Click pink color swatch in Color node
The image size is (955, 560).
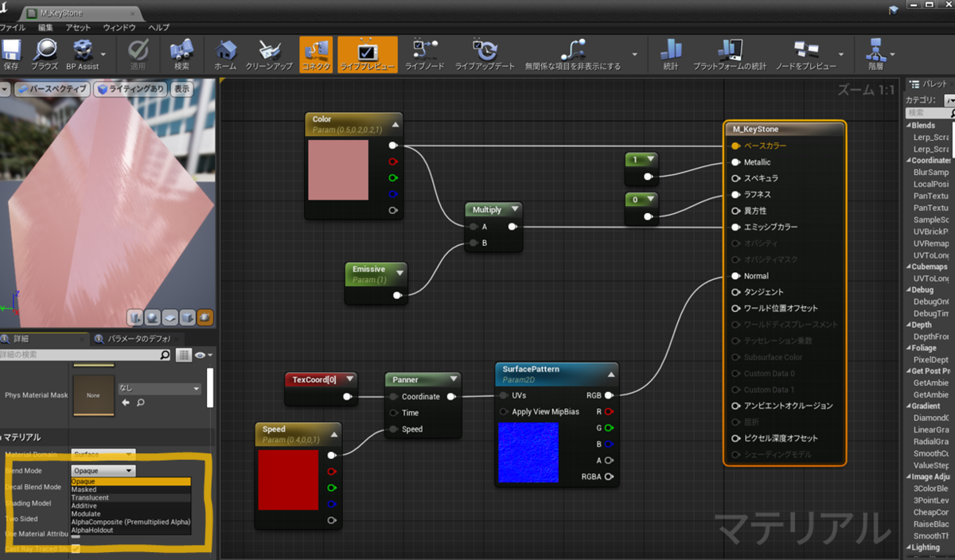tap(338, 170)
